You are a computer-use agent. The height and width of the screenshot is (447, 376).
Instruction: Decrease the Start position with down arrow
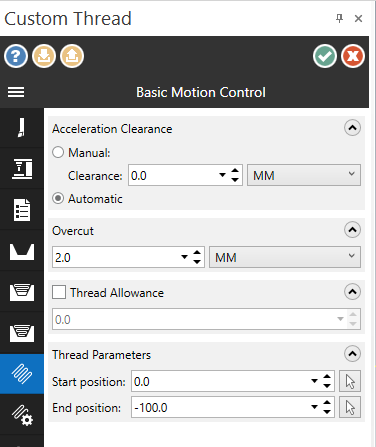pos(327,386)
